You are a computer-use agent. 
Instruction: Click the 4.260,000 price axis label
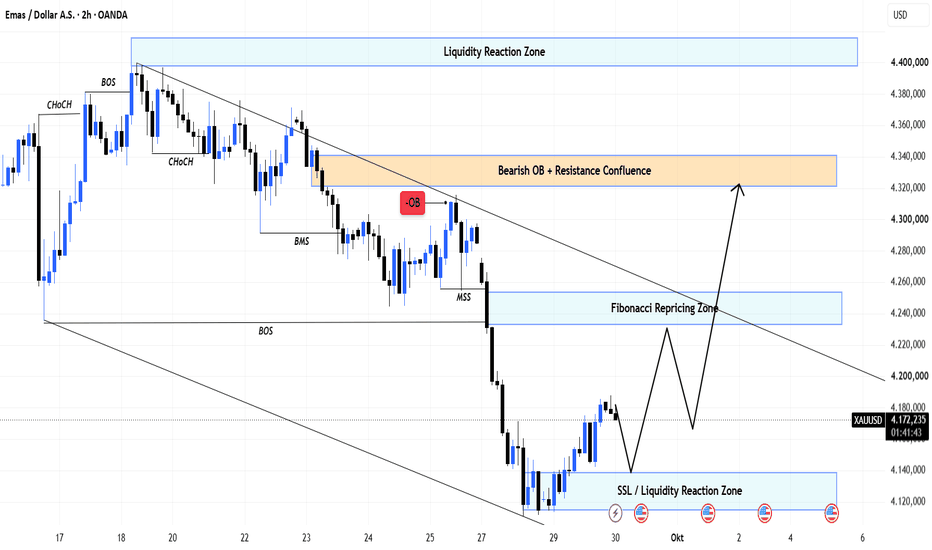(x=908, y=281)
